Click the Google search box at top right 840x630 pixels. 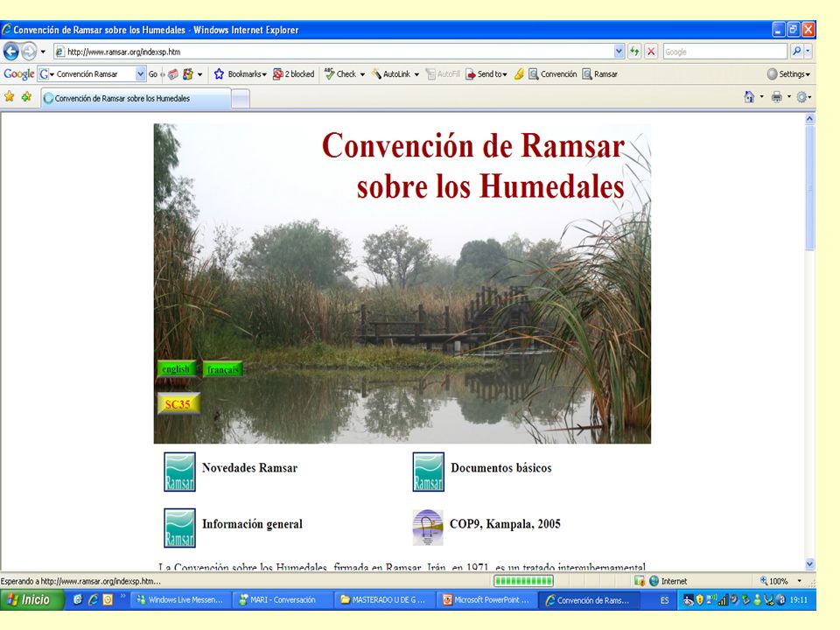click(724, 52)
